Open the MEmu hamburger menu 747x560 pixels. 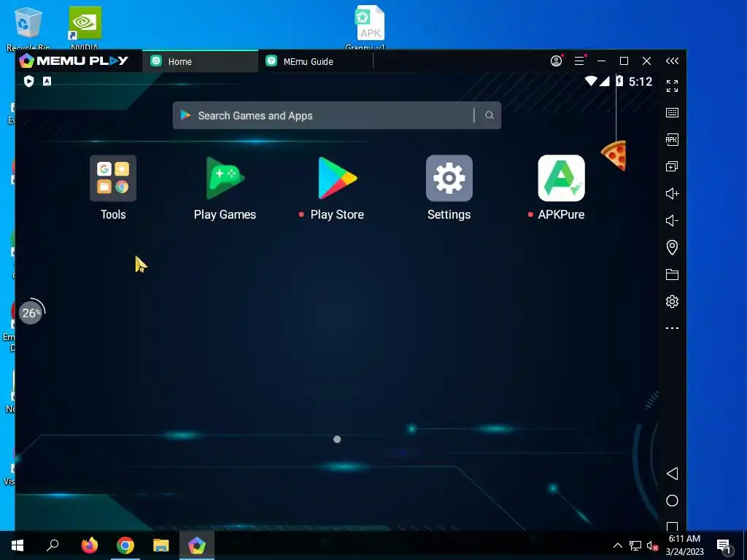[579, 61]
